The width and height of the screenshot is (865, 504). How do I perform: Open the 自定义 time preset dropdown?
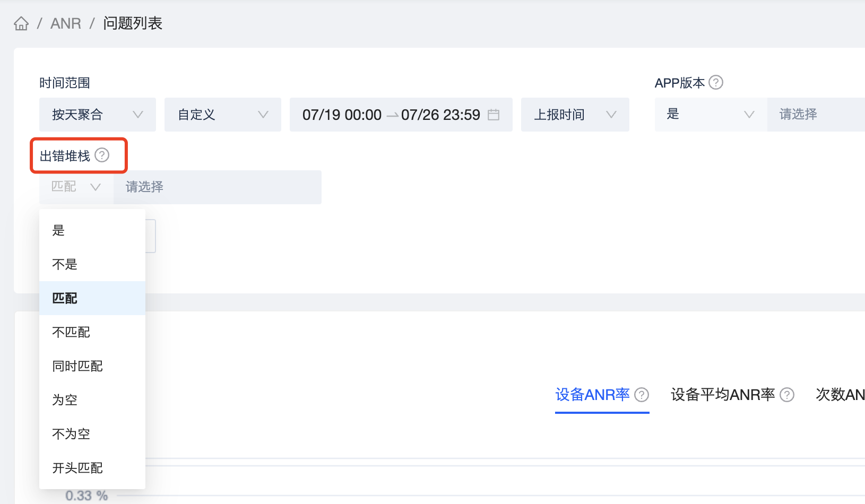pyautogui.click(x=223, y=115)
